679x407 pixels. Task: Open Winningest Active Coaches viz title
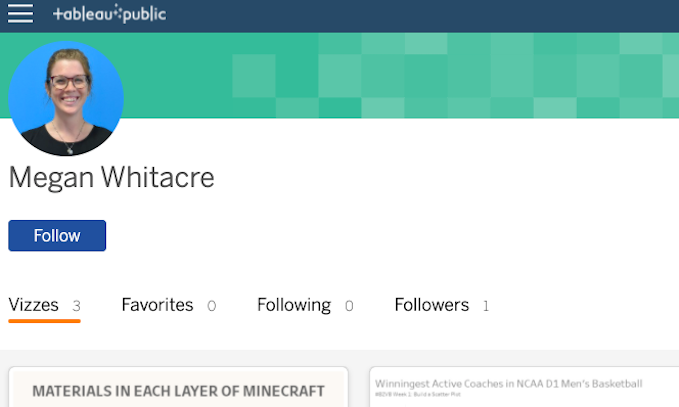click(x=508, y=384)
